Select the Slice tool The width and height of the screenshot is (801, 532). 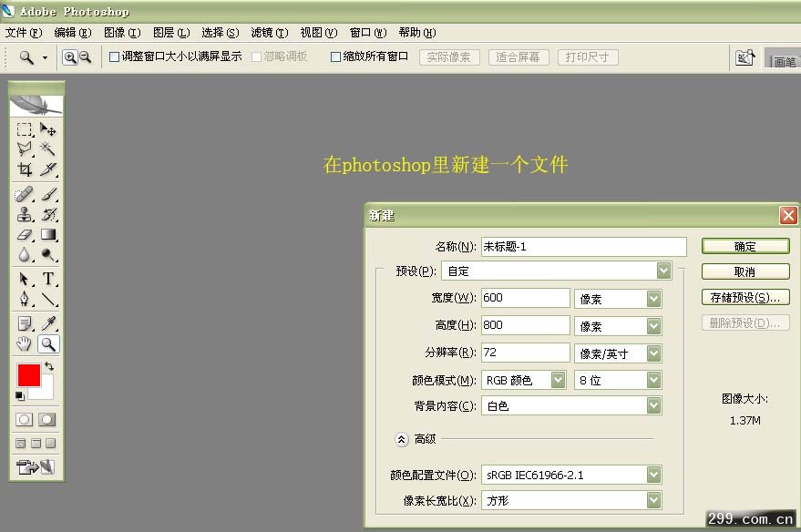[48, 169]
